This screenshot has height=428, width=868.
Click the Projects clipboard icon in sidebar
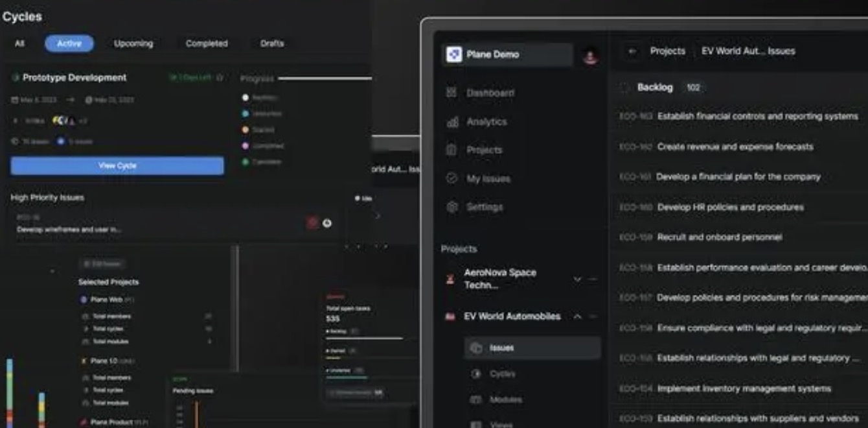451,150
